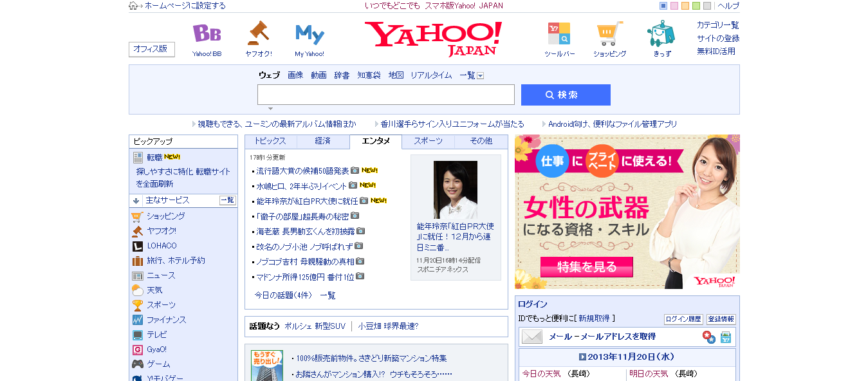Select the orange theme color swatch
This screenshot has width=868, height=381.
coord(685,6)
